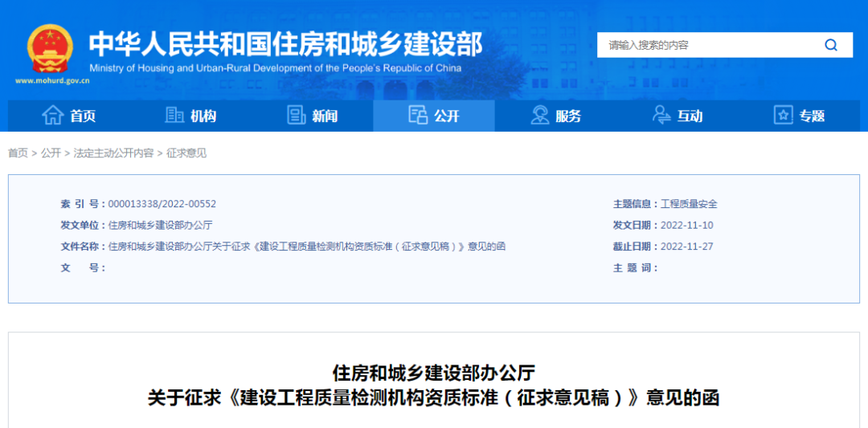Click the 文件名称 label
Viewport: 868px width, 428px height.
click(83, 247)
